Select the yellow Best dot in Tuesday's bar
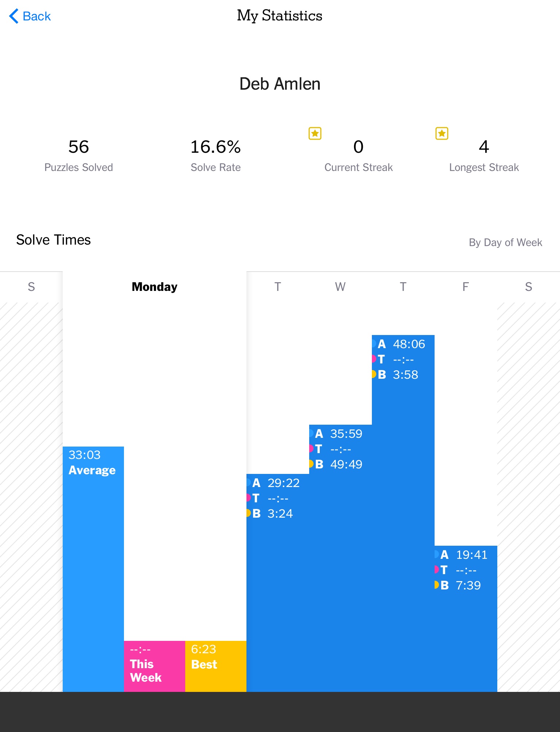560x732 pixels. (x=248, y=513)
